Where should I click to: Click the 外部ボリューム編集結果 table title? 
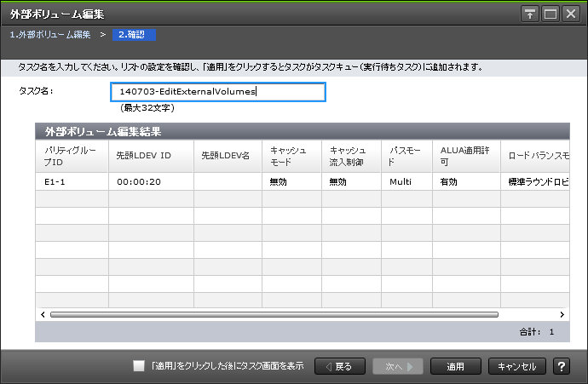[x=103, y=131]
